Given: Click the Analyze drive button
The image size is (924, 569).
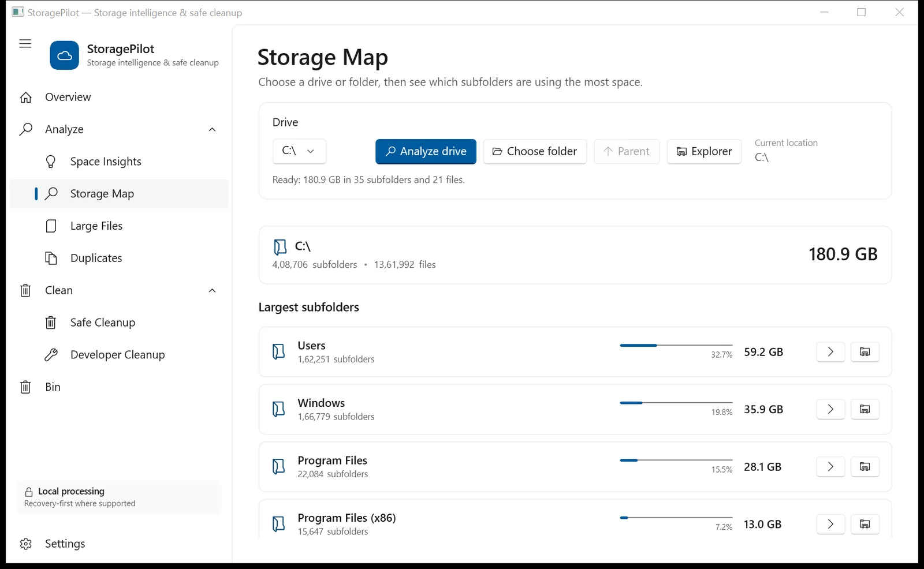Looking at the screenshot, I should coord(426,151).
